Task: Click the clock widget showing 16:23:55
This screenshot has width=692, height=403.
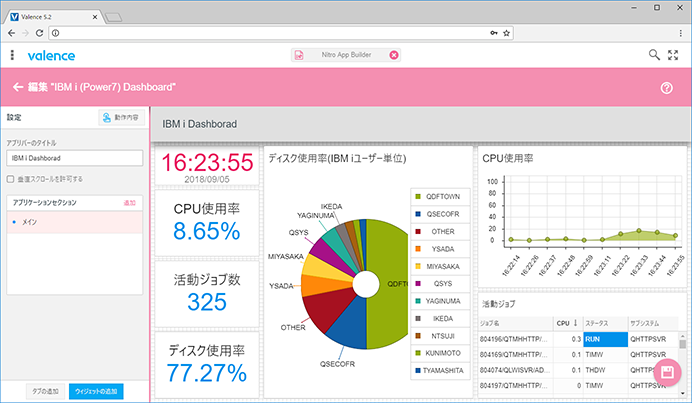Action: coord(207,166)
